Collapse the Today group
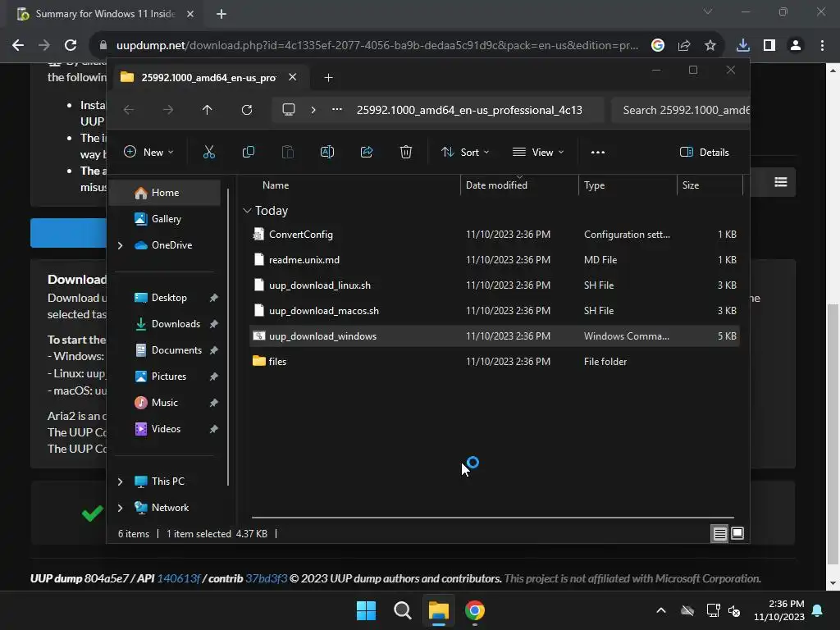This screenshot has height=630, width=840. click(x=247, y=211)
